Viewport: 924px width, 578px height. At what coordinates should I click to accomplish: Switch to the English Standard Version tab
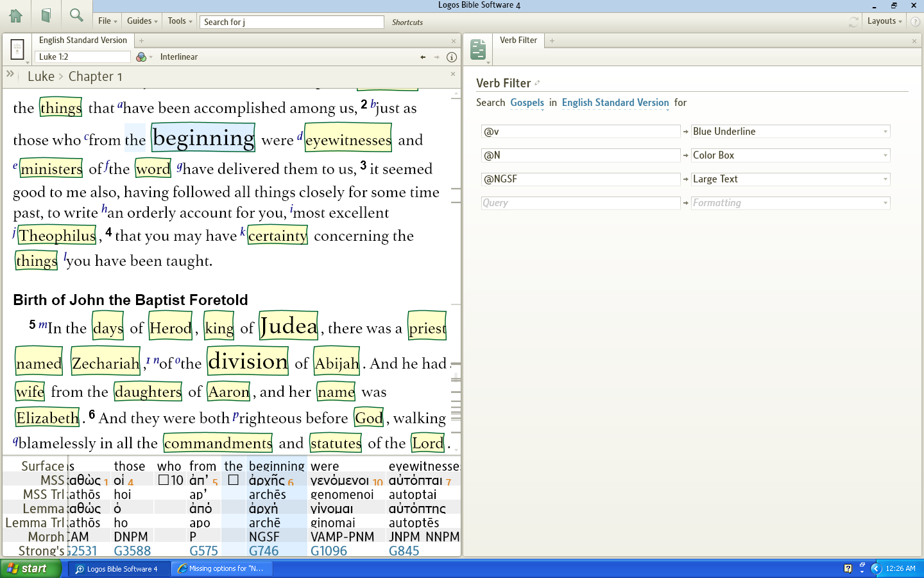(x=83, y=40)
